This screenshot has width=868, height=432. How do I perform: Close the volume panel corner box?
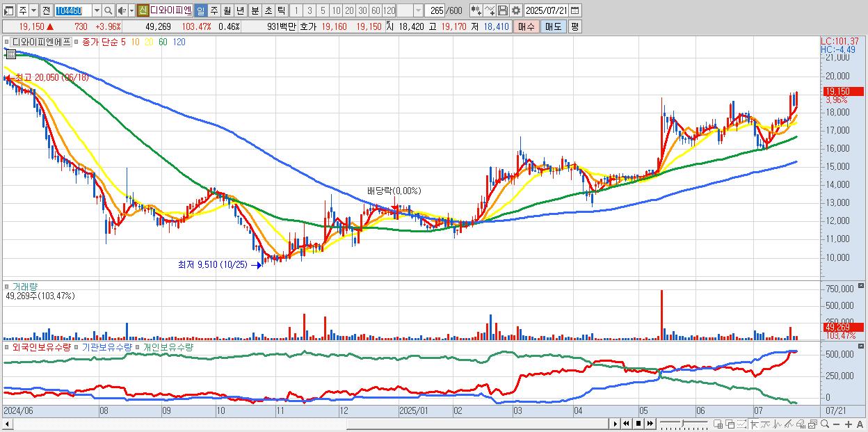pyautogui.click(x=862, y=286)
